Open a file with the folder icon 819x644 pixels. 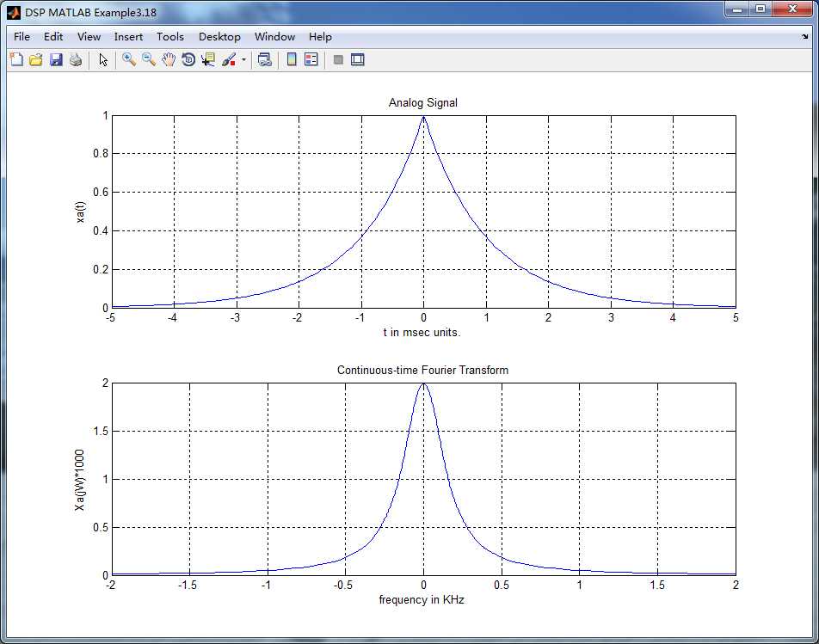tap(36, 59)
